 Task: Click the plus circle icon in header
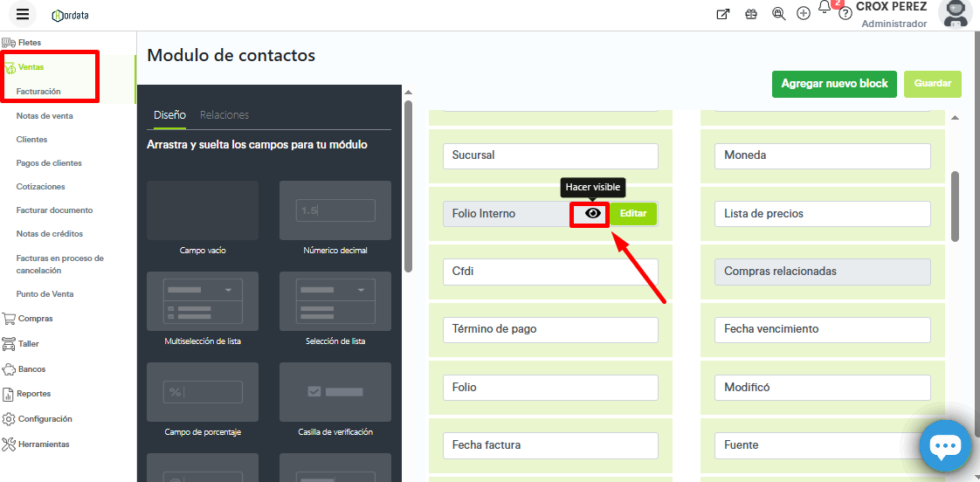804,14
